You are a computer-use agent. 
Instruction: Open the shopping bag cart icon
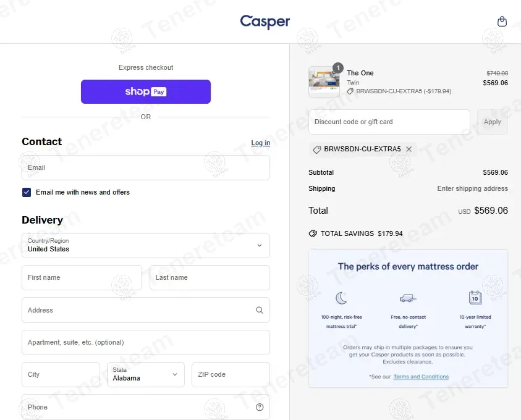[x=502, y=22]
